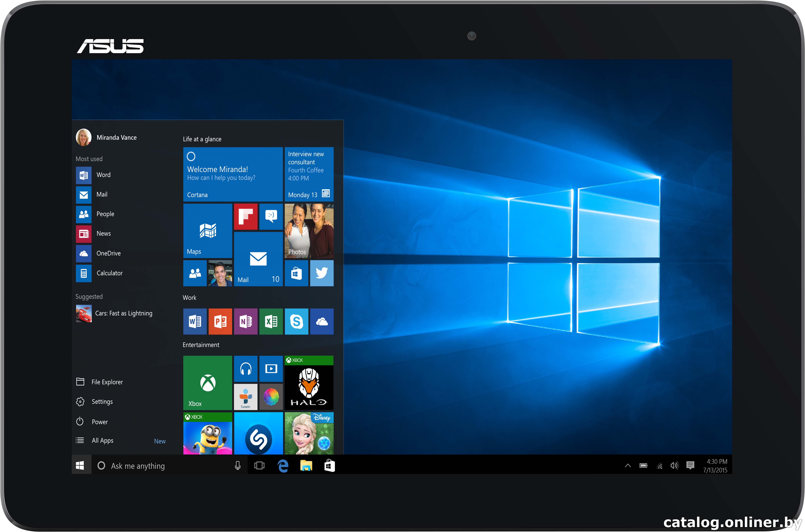Screen dimensions: 805x532
Task: Open the Disney Frozen tile
Action: (x=309, y=433)
